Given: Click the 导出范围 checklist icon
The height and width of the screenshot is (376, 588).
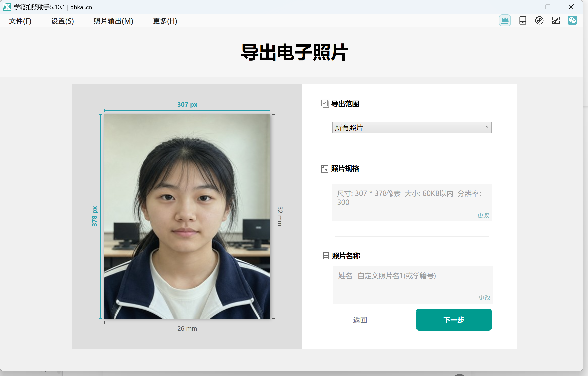Looking at the screenshot, I should point(325,104).
